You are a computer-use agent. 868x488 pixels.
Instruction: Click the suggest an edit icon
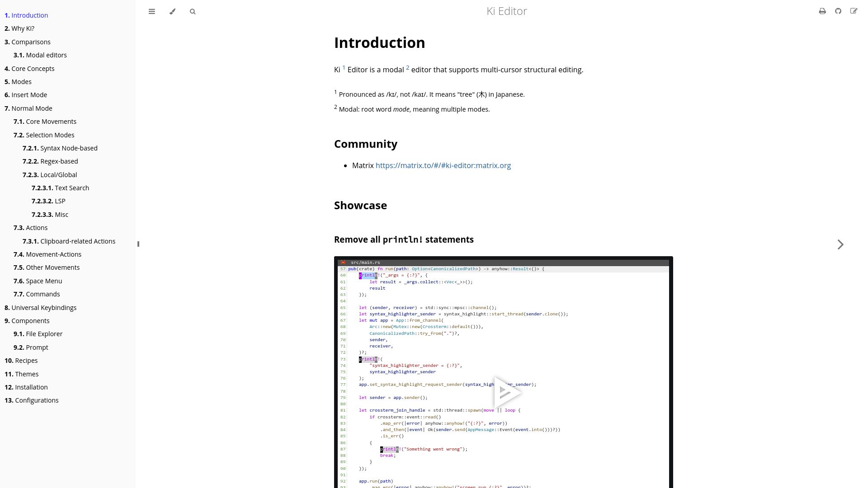(x=854, y=11)
